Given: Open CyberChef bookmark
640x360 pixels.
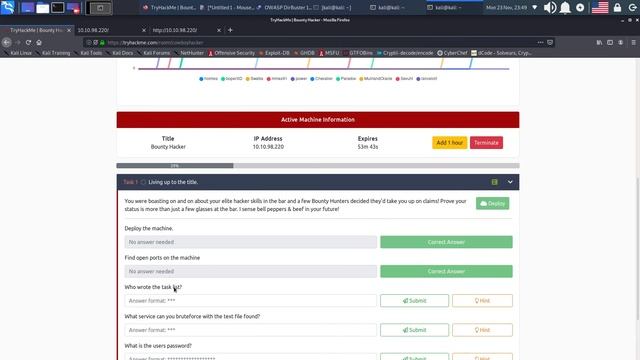Looking at the screenshot, I should coord(452,53).
